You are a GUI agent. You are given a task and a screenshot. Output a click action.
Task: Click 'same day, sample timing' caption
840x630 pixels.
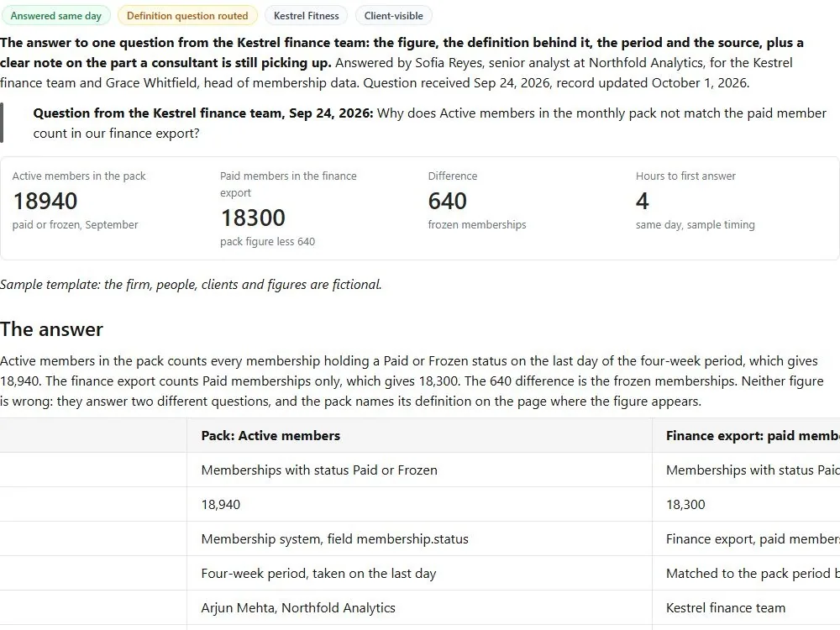click(696, 224)
